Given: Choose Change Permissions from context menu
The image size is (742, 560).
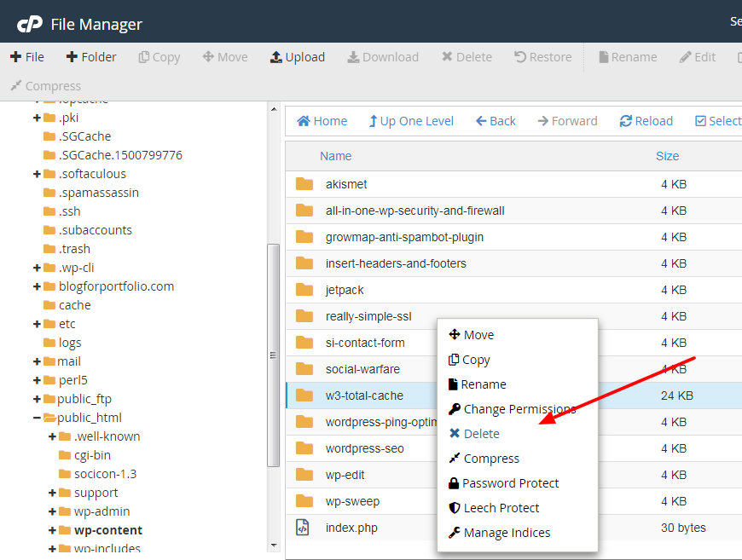Looking at the screenshot, I should point(512,409).
